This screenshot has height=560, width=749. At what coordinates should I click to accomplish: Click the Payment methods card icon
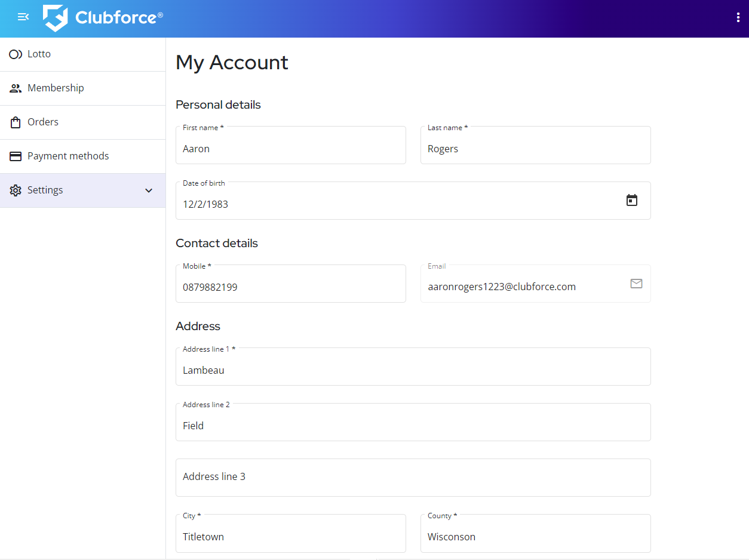click(x=16, y=156)
